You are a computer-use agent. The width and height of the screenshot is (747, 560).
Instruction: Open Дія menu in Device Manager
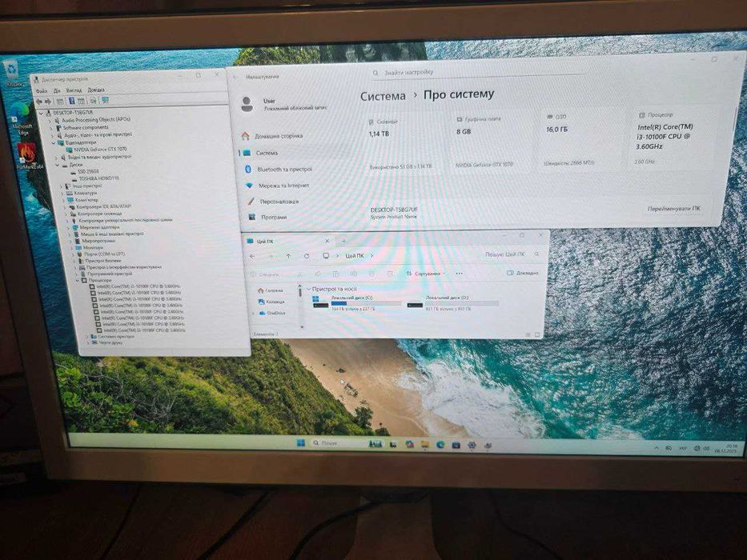57,90
